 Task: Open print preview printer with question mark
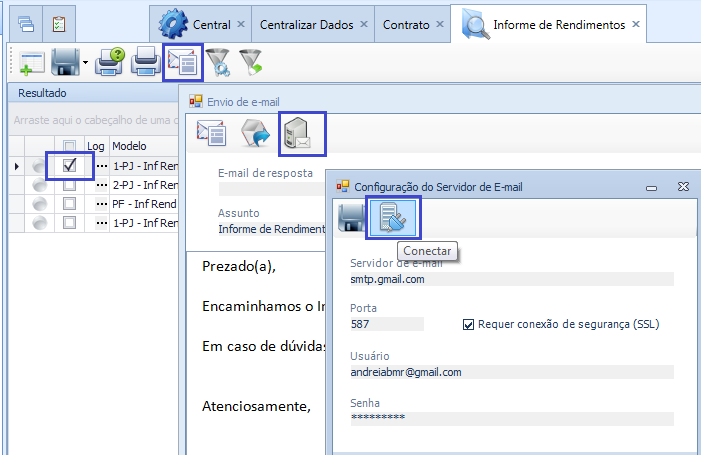tap(110, 62)
